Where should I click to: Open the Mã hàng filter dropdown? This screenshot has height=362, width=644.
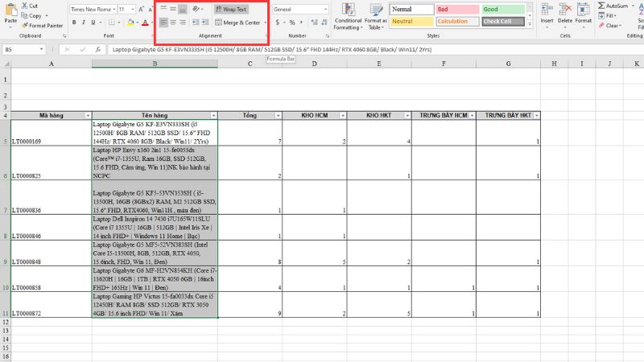[x=88, y=116]
